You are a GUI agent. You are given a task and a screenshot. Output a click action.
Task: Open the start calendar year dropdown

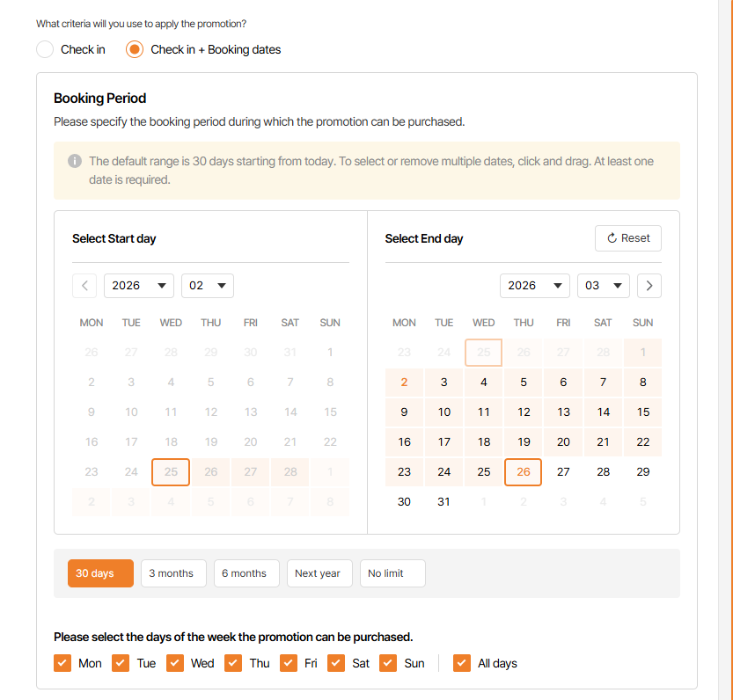coord(139,286)
